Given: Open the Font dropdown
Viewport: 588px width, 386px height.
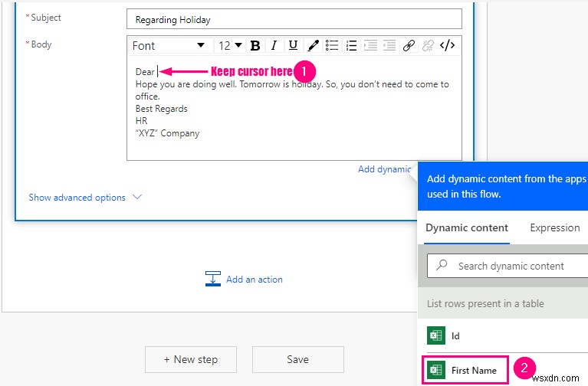Looking at the screenshot, I should click(x=169, y=46).
